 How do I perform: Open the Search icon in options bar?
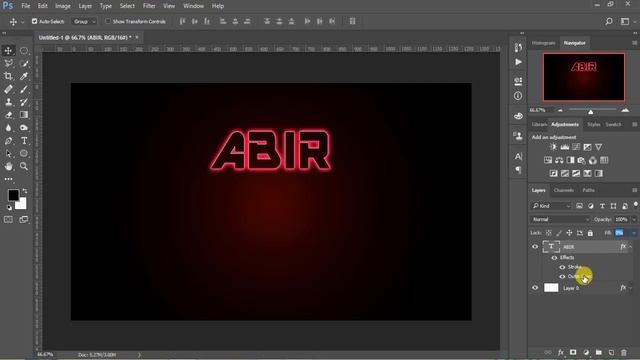[x=609, y=21]
